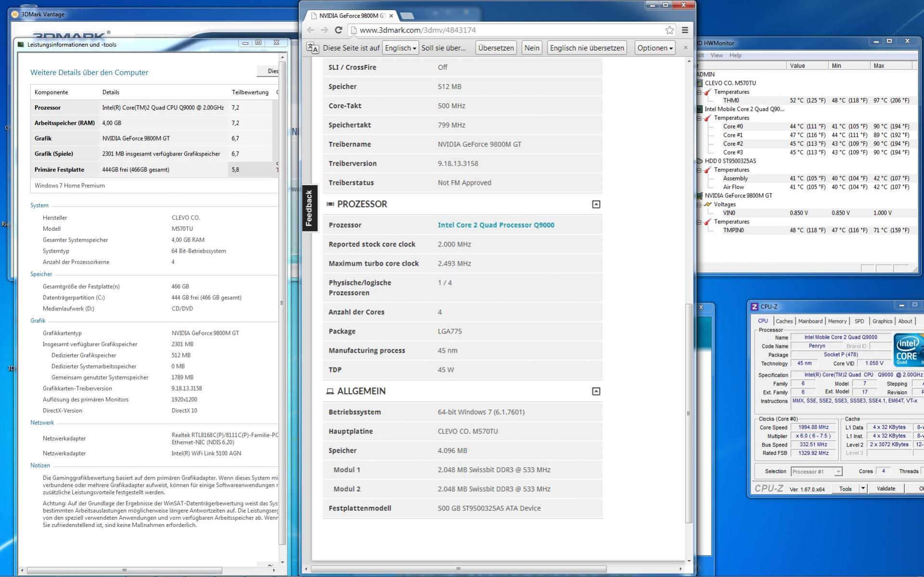Click the Max column header in HWMonitor
924x577 pixels.
(x=891, y=65)
